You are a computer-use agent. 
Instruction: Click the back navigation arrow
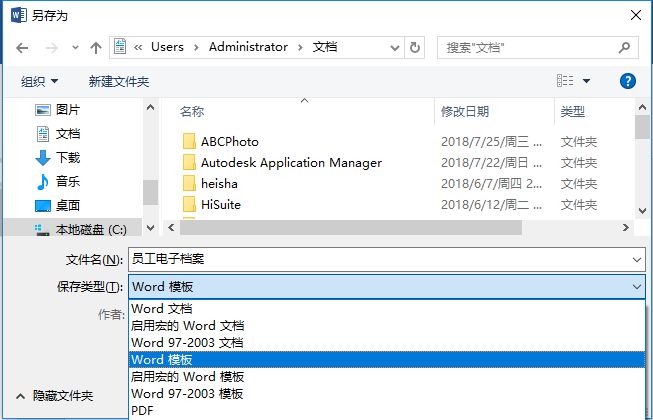(x=22, y=47)
